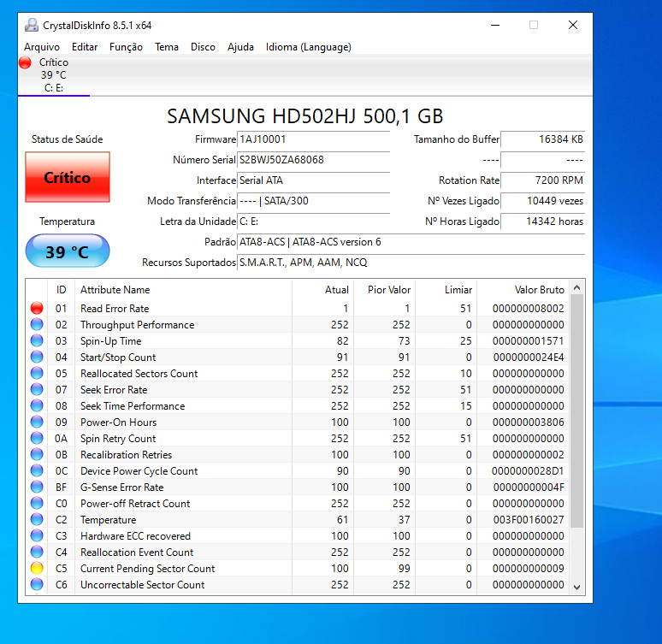Viewport: 662px width, 644px height.
Task: Click blue status icon for Start/Stop Count
Action: point(37,357)
